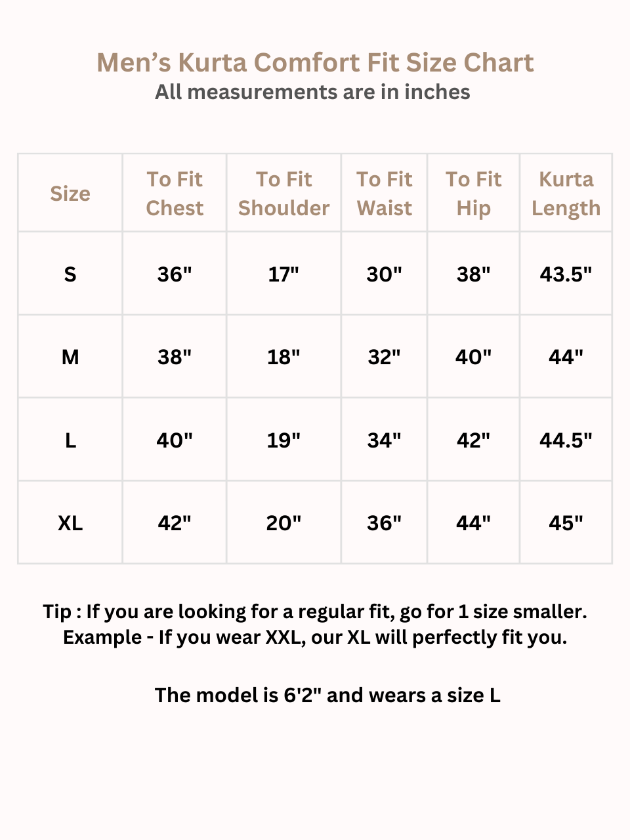630x840 pixels.
Task: Select the 44" hip value for size XL
Action: [x=473, y=523]
